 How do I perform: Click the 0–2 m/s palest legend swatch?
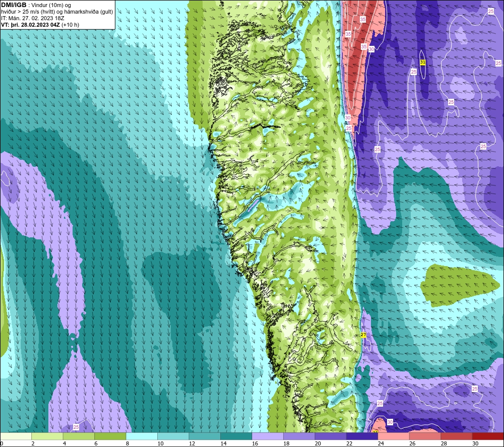[16, 436]
